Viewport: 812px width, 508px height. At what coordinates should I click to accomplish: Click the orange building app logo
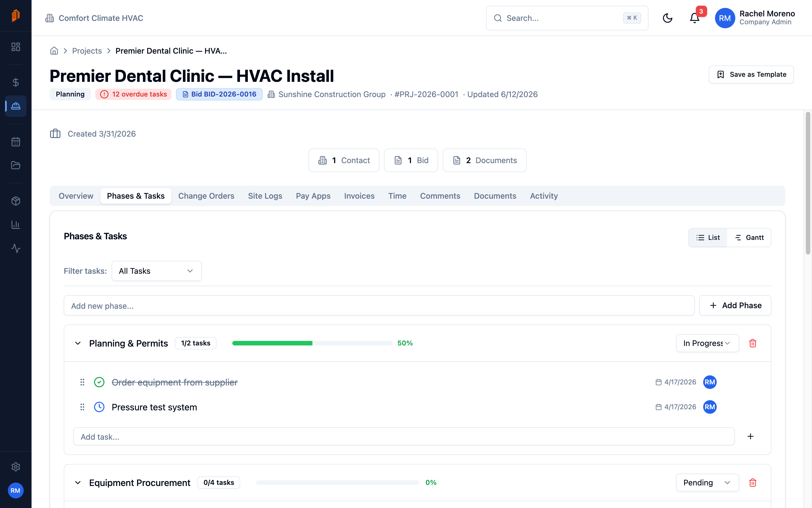[16, 16]
